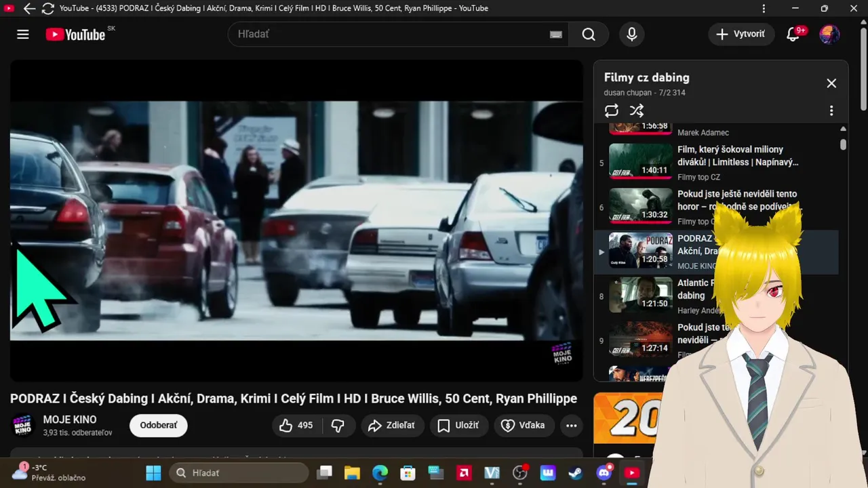Go to the YouTube home logo
Image resolution: width=868 pixels, height=488 pixels.
pos(75,35)
